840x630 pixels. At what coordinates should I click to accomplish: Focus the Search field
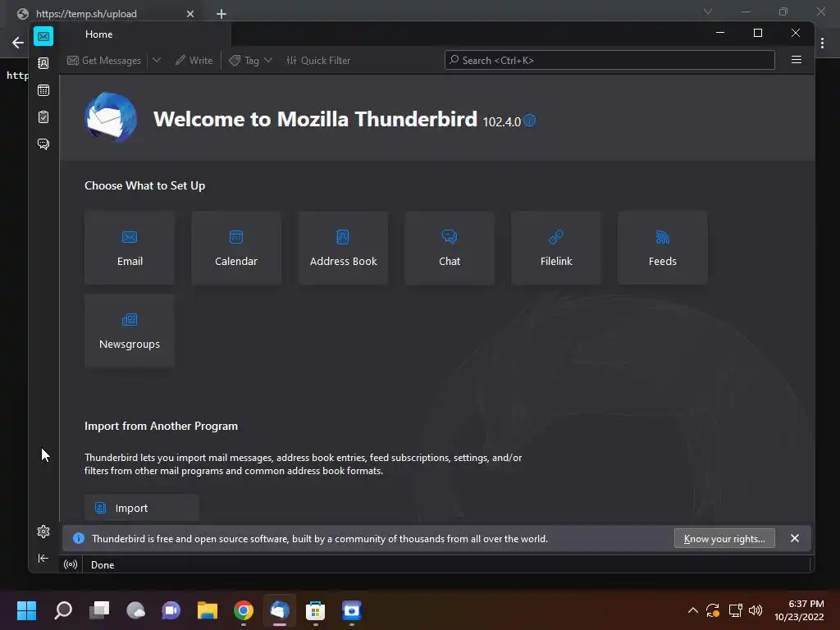pos(609,60)
